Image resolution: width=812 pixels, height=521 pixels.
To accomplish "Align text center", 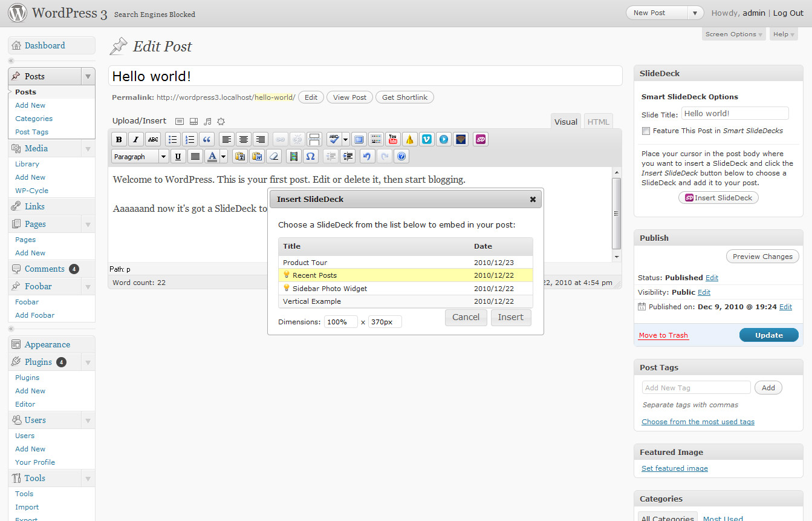I will (x=243, y=139).
